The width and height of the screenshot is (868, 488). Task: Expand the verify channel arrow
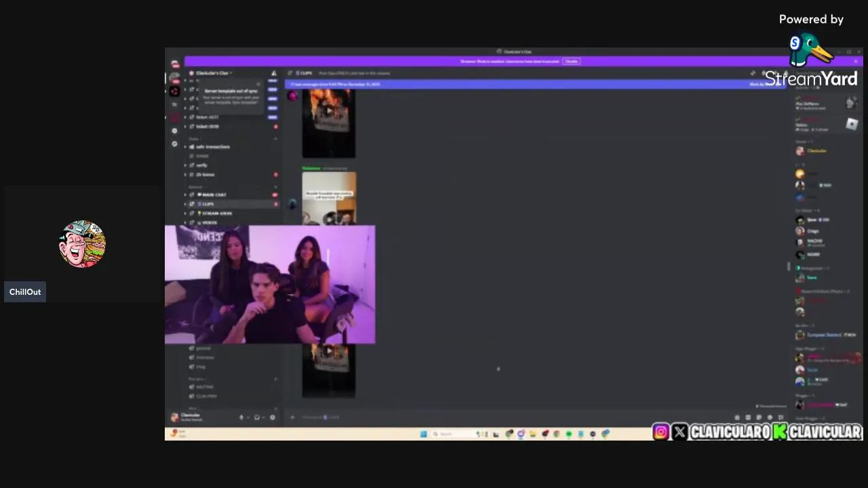point(185,165)
